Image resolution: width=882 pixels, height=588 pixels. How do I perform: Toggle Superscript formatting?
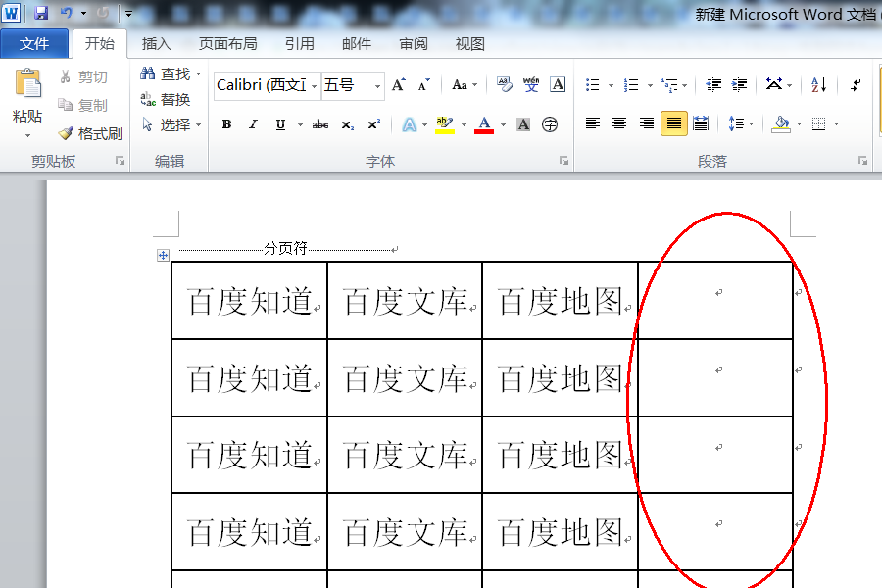tap(374, 124)
